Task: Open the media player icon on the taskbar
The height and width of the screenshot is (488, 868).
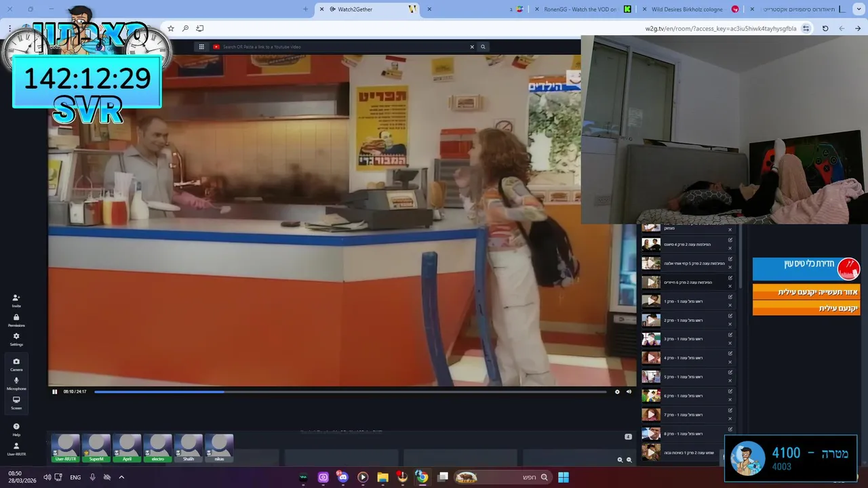Action: click(x=363, y=477)
